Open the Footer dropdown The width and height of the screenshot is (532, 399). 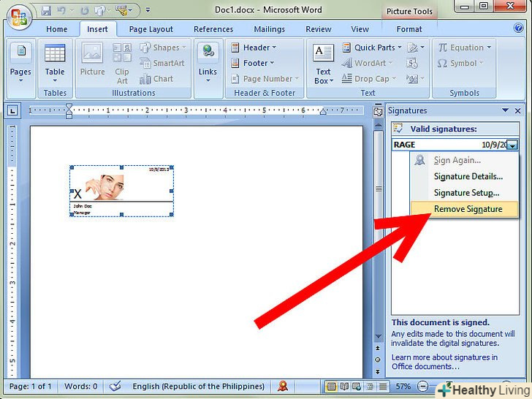(252, 63)
